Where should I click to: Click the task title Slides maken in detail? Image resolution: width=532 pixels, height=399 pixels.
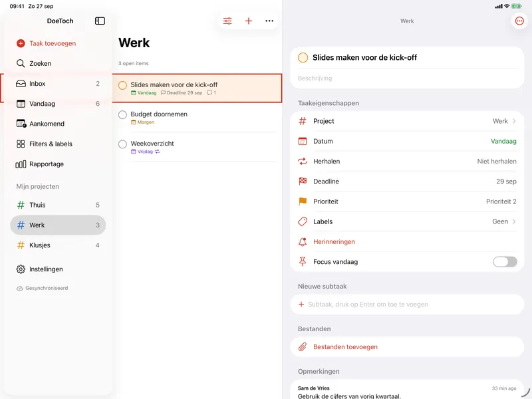(x=364, y=58)
